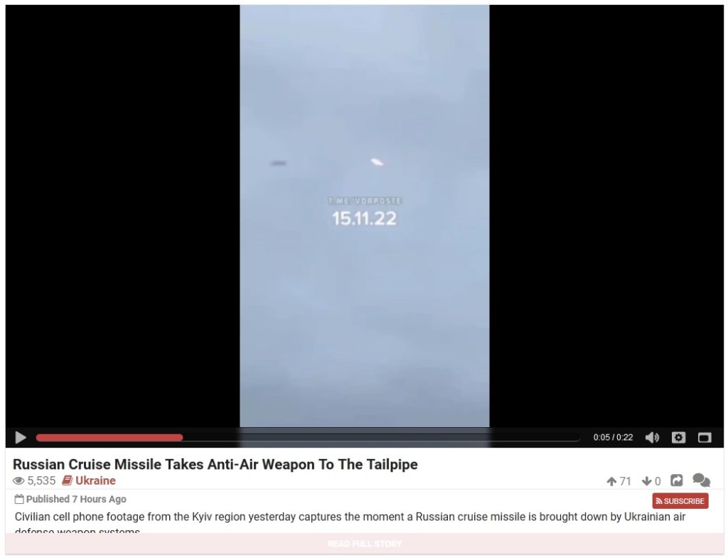Click the video title headline
Viewport: 728px width, 560px height.
point(215,465)
